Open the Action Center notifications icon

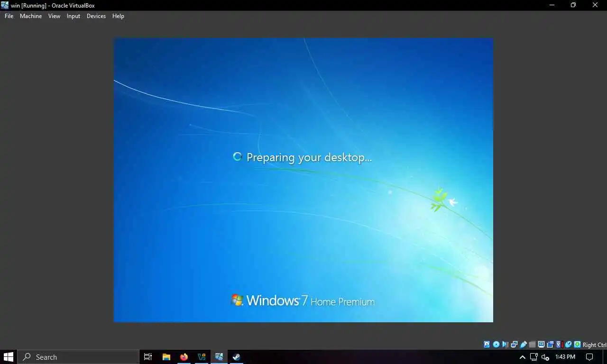pos(590,357)
